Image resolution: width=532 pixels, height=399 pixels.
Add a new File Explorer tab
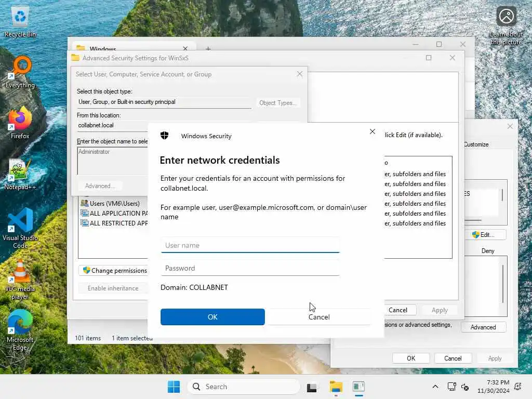(208, 48)
